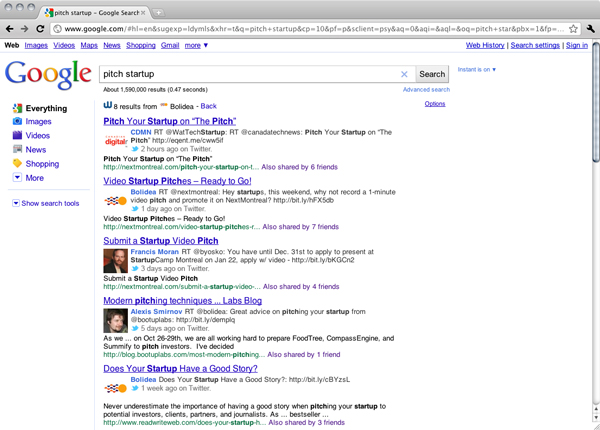
Task: Click the Search button
Action: (432, 74)
